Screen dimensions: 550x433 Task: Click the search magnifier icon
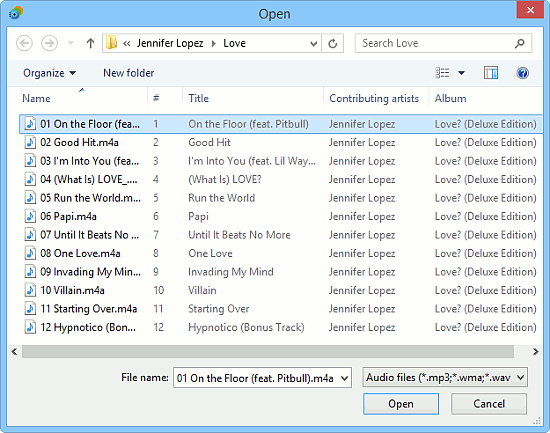(x=519, y=43)
